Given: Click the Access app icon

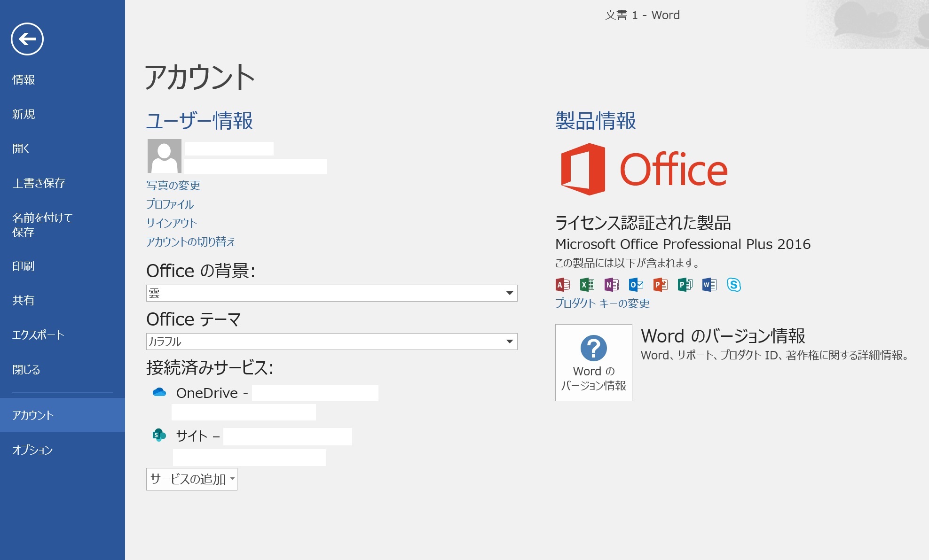Looking at the screenshot, I should click(x=563, y=285).
